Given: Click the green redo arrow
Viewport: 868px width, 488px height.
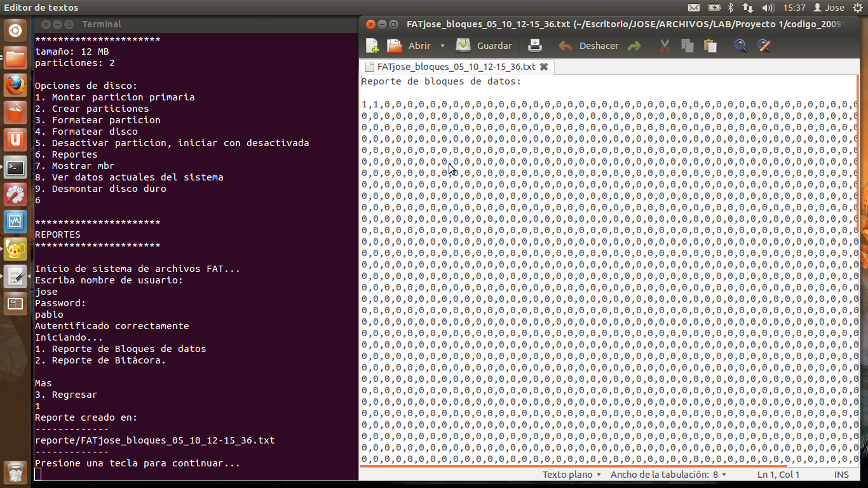Looking at the screenshot, I should pyautogui.click(x=634, y=46).
